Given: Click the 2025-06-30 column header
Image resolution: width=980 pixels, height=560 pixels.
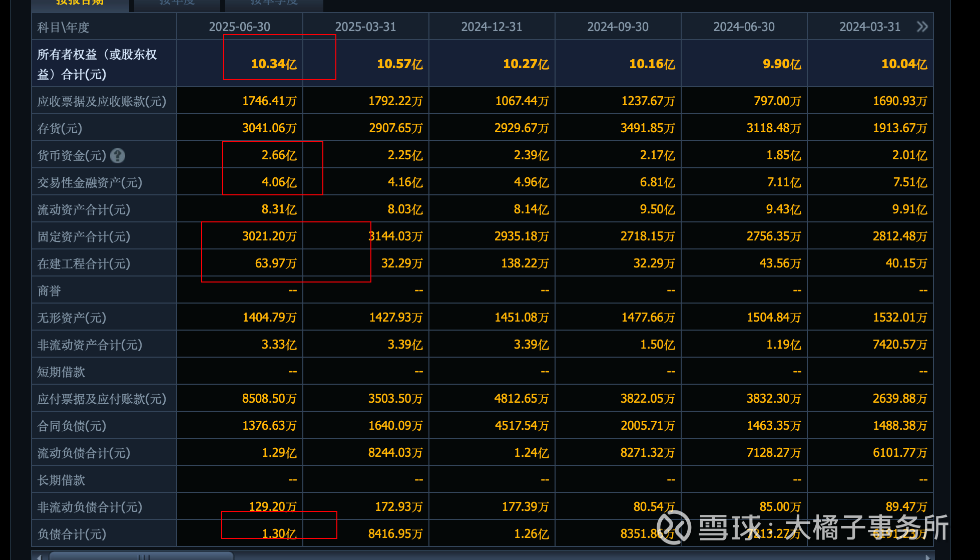Looking at the screenshot, I should 239,27.
